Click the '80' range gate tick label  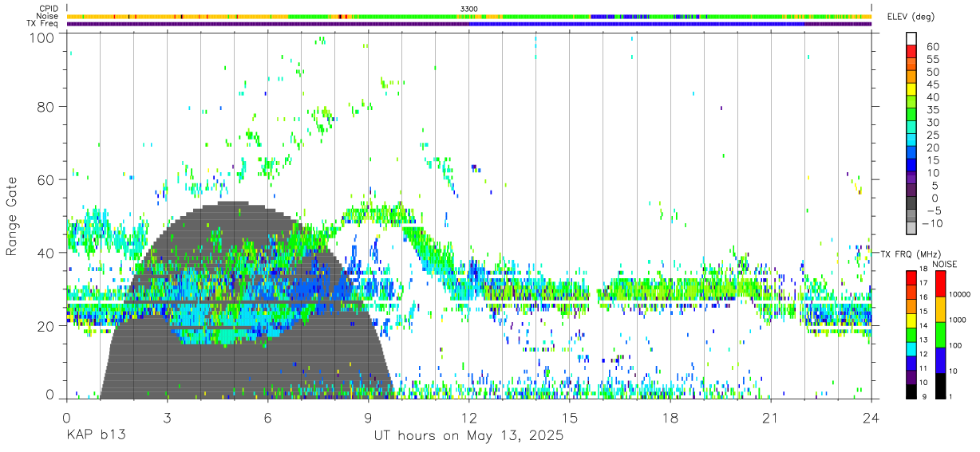coord(46,106)
